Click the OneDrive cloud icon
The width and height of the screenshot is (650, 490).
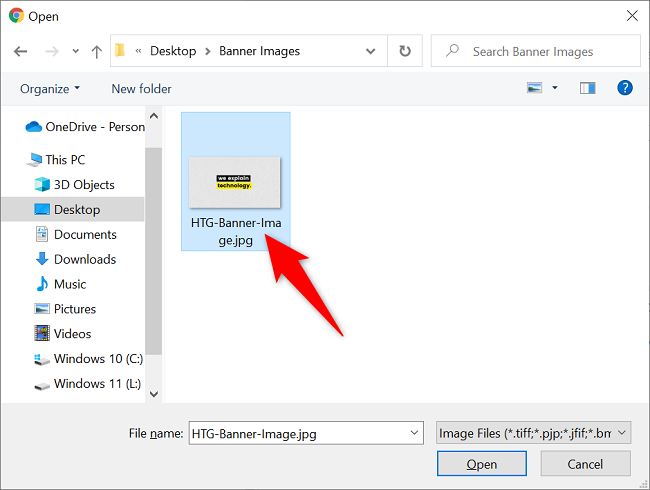click(34, 127)
